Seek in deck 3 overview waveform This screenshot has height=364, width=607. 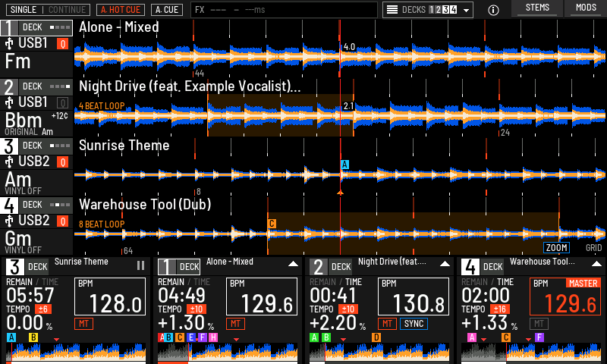tap(76, 353)
